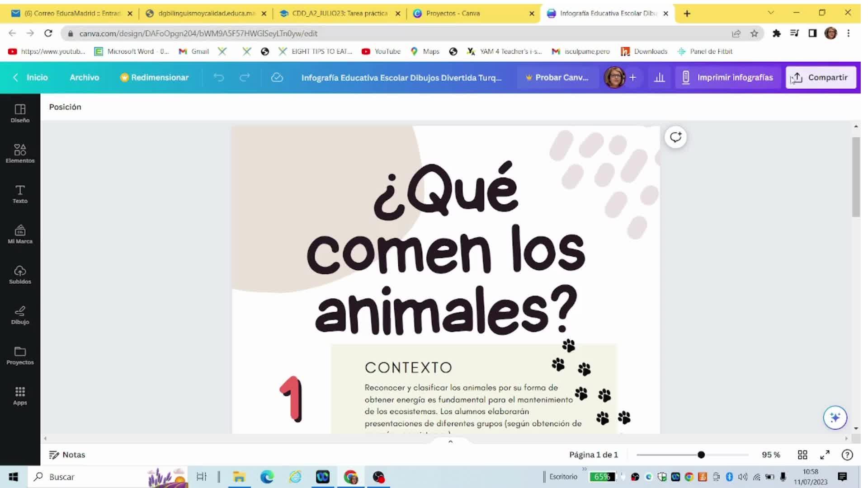Click Imprimir infografías button
The image size is (868, 488).
[x=727, y=78]
